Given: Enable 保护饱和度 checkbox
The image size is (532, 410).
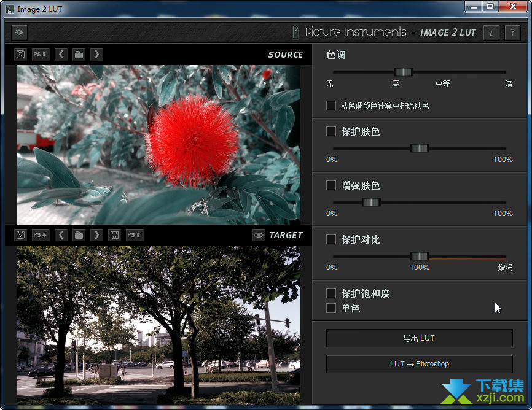Looking at the screenshot, I should tap(331, 293).
